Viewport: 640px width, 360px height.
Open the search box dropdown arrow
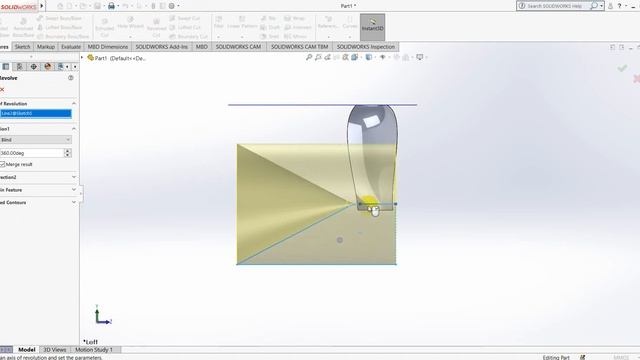601,6
